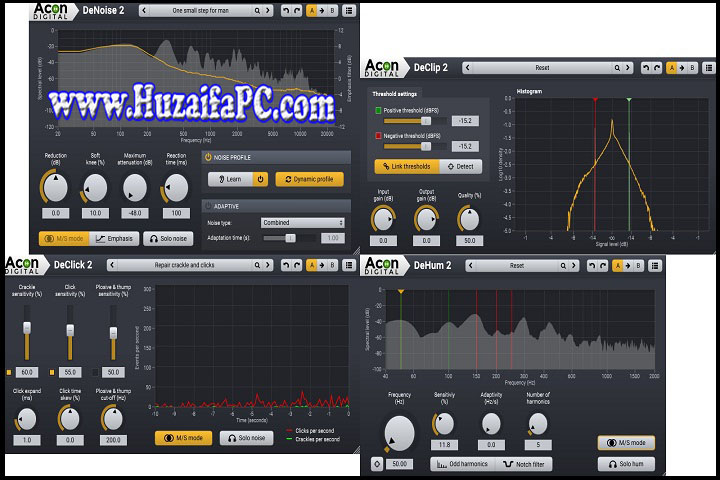
Task: Go to next preset in DeHum 2
Action: [574, 265]
